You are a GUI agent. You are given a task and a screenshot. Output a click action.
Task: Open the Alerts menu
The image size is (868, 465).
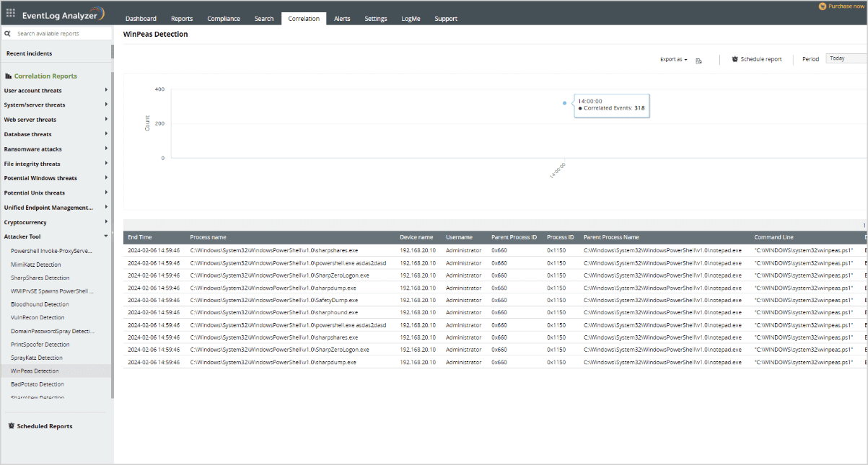tap(342, 18)
